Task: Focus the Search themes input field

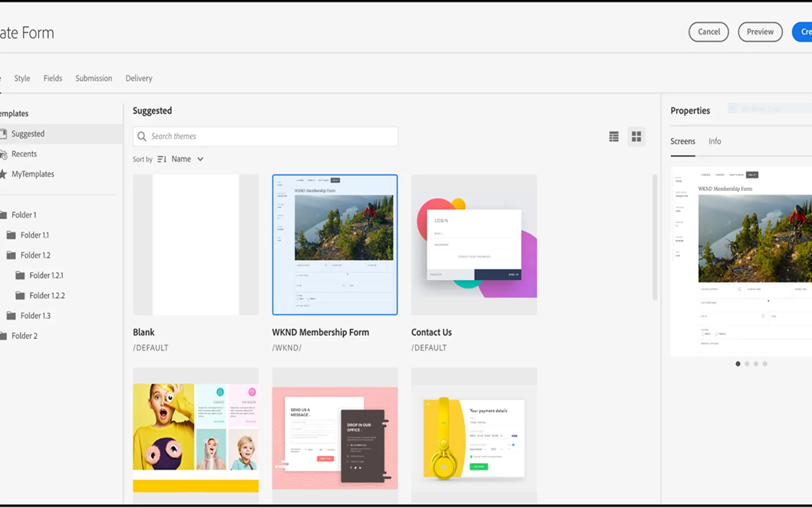Action: coord(265,136)
